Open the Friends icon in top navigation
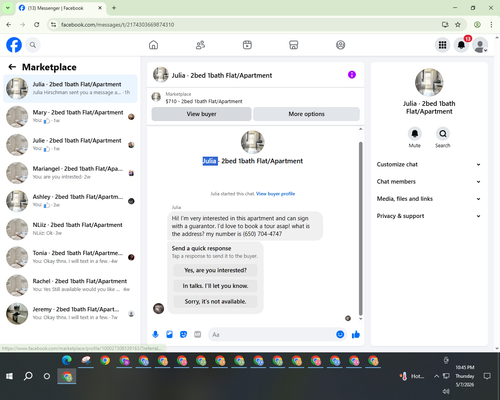The image size is (500, 400). tap(200, 45)
